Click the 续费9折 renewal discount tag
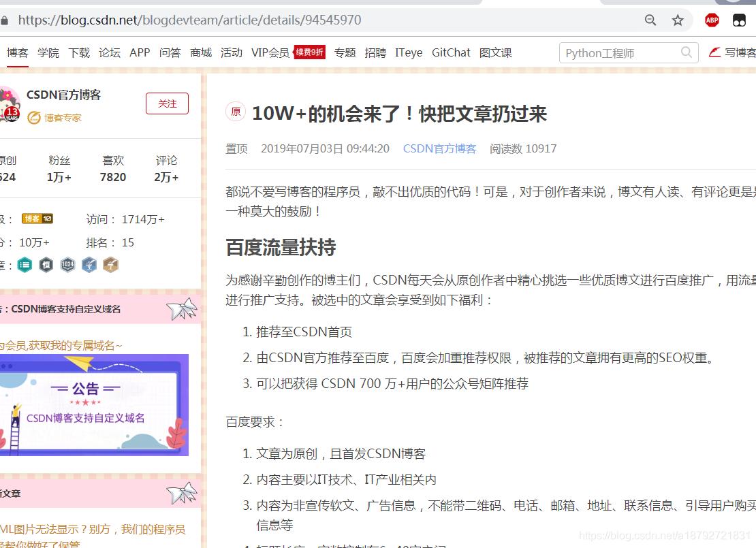 click(309, 52)
